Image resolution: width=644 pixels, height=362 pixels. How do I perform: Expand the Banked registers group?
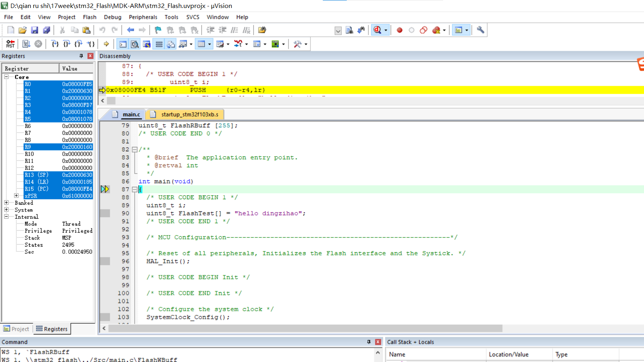[x=6, y=203]
